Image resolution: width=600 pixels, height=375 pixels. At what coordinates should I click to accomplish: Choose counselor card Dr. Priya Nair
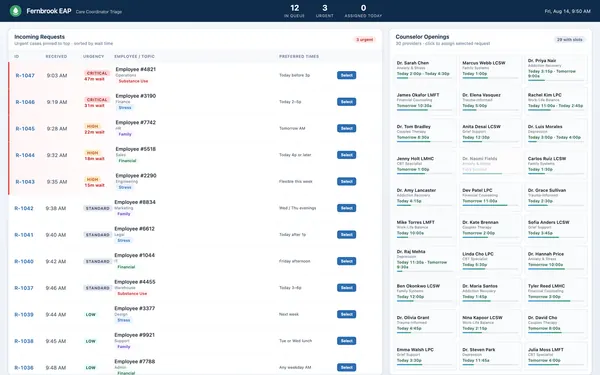556,69
